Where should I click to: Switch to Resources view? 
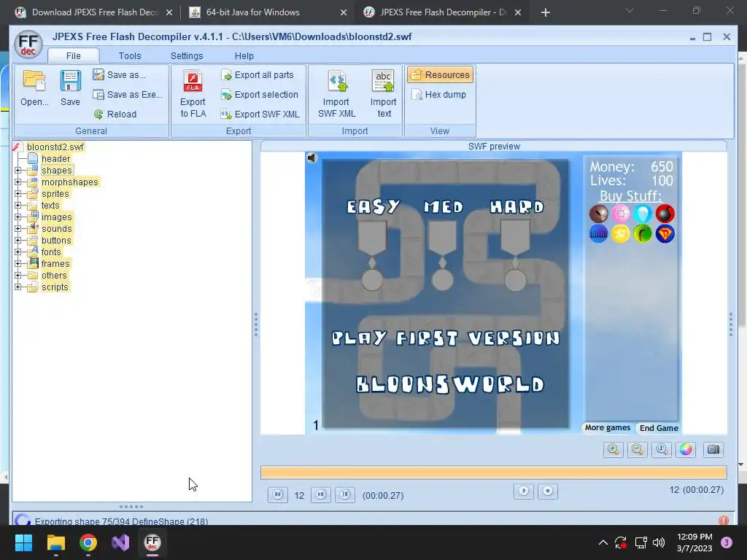click(440, 75)
